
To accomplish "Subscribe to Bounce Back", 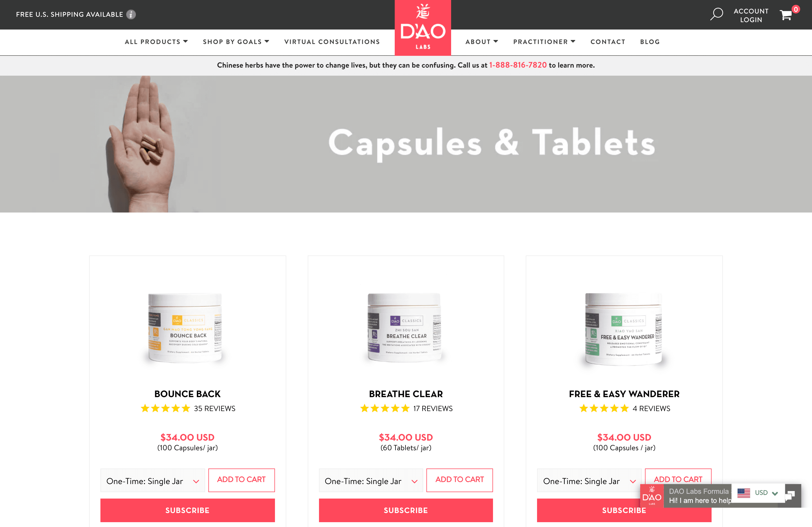I will pyautogui.click(x=188, y=510).
